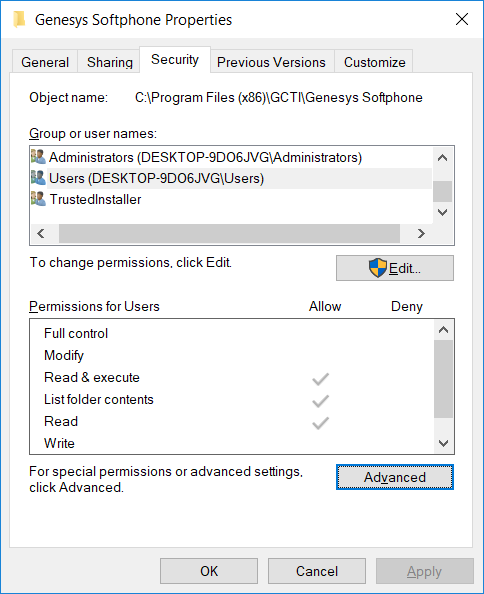This screenshot has width=484, height=594.
Task: Click the OK button
Action: [x=209, y=571]
